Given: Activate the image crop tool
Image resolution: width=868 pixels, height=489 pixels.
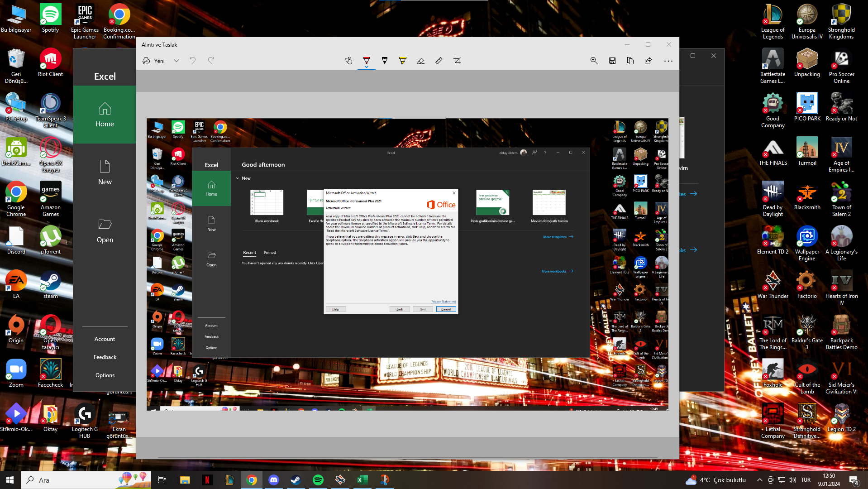Looking at the screenshot, I should (x=457, y=61).
